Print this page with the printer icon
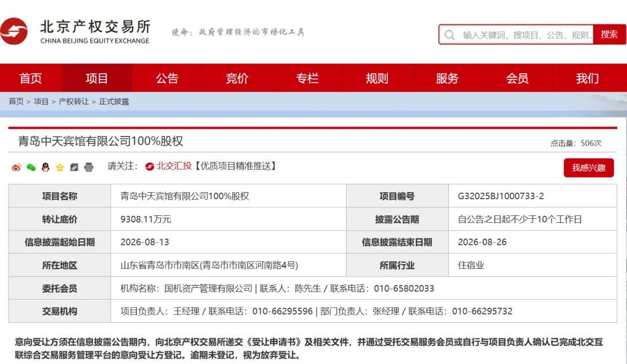This screenshot has height=364, width=627. point(89,167)
